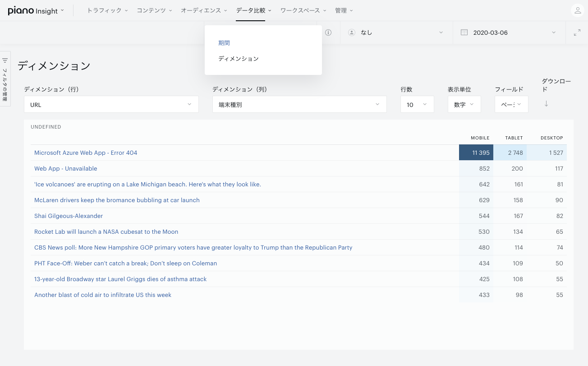Open Shai Gilgeous-Alexander link

pyautogui.click(x=69, y=216)
